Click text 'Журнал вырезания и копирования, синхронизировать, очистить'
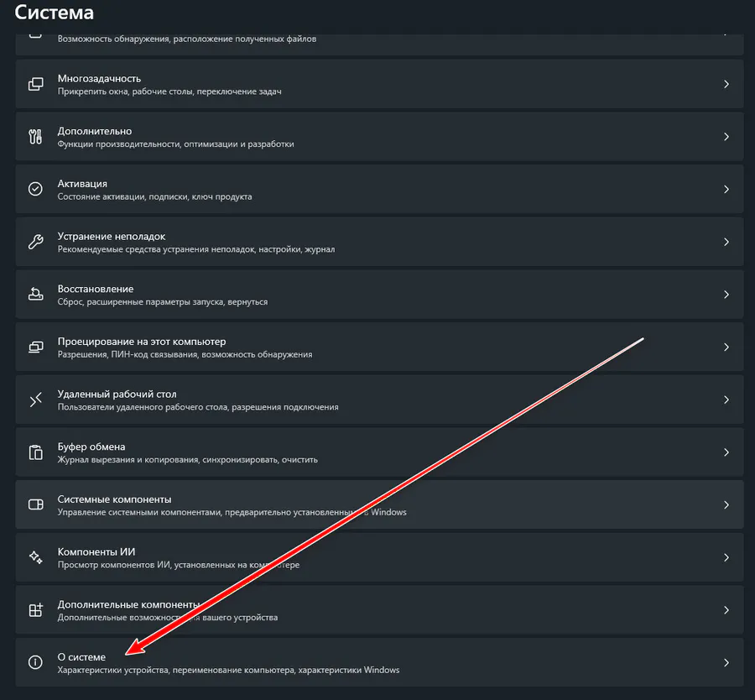 pos(188,460)
